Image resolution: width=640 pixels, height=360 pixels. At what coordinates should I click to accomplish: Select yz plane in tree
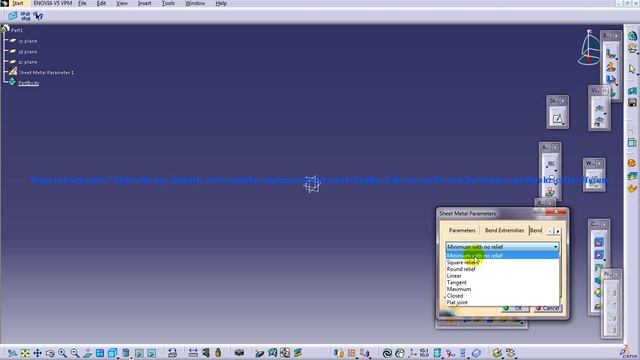click(x=28, y=52)
